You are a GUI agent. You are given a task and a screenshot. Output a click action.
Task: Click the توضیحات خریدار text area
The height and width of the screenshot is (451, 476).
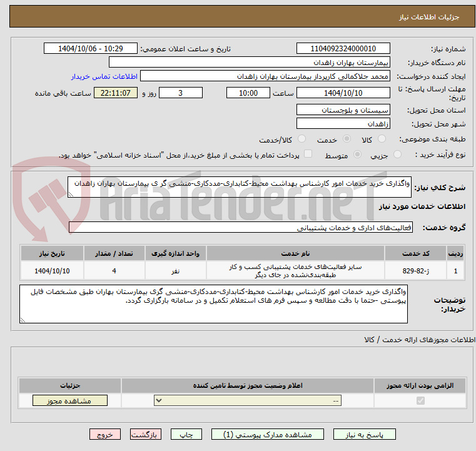coord(213,304)
